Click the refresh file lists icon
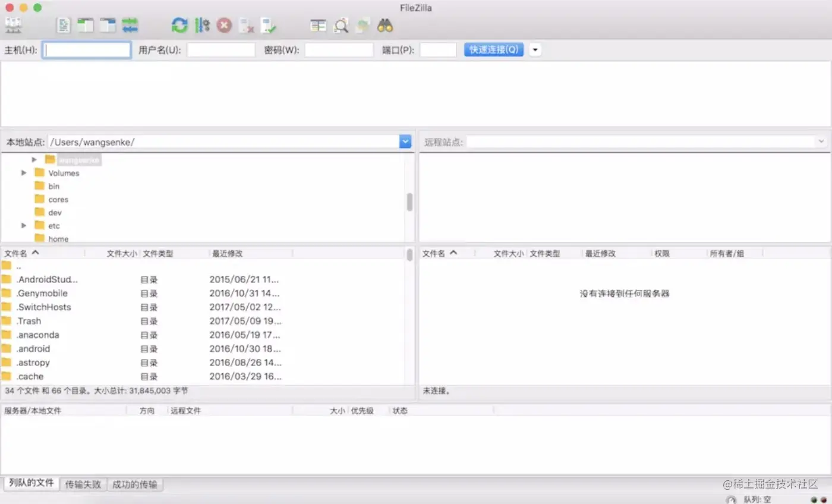 coord(179,25)
